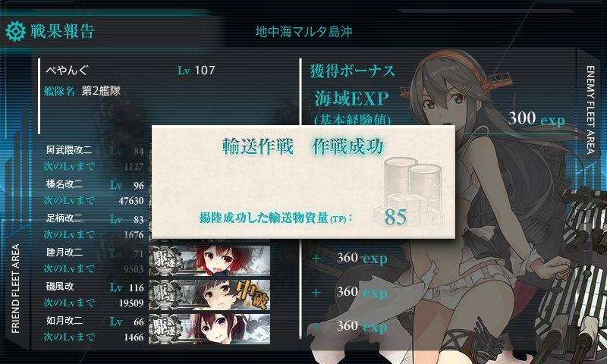
Task: Click the 300 exp base experience value
Action: (536, 119)
